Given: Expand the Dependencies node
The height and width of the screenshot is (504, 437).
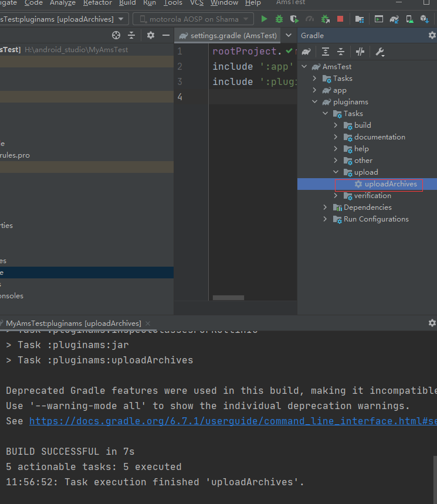Looking at the screenshot, I should 326,207.
